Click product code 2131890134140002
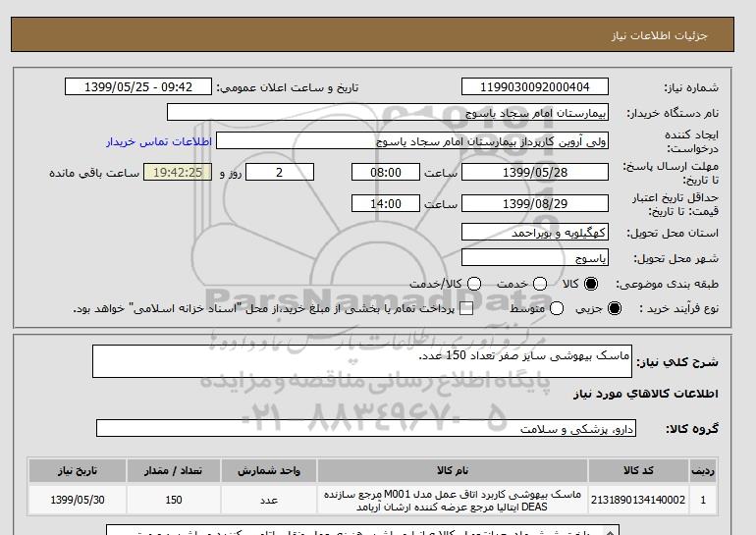Screen dimensions: 756x535 pyautogui.click(x=638, y=500)
